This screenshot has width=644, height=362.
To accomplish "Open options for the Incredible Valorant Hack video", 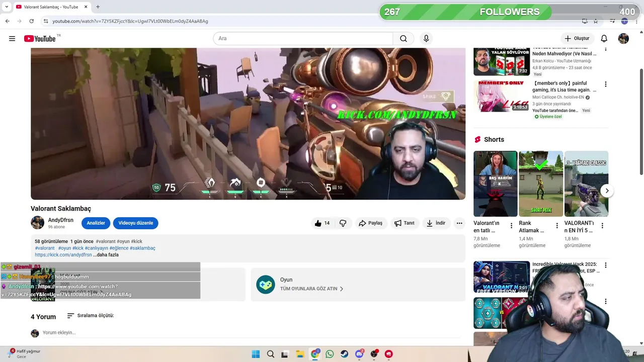I will pyautogui.click(x=606, y=265).
